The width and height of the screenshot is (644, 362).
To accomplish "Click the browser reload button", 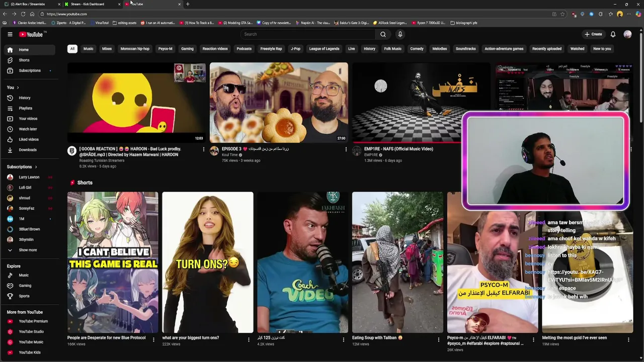I will pos(23,14).
